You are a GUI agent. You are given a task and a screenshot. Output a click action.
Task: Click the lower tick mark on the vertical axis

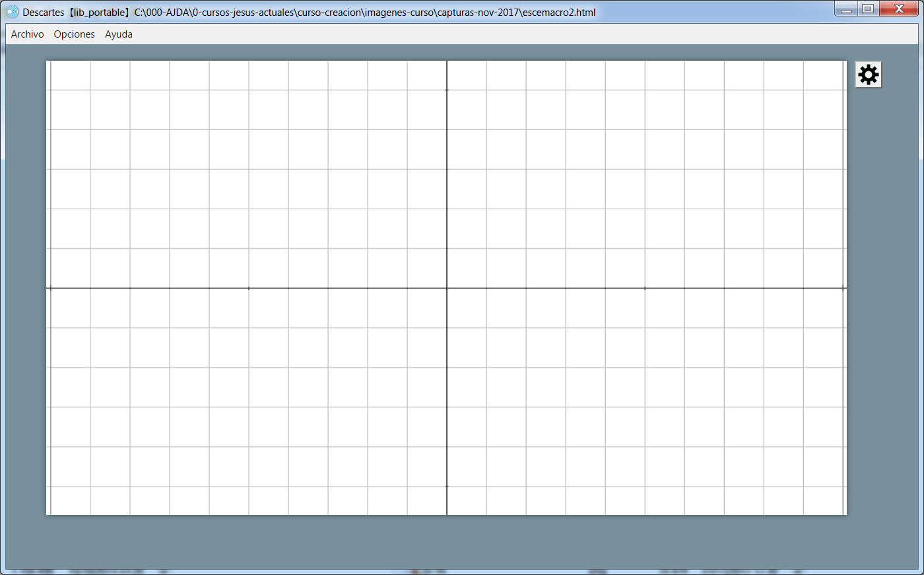pos(447,487)
